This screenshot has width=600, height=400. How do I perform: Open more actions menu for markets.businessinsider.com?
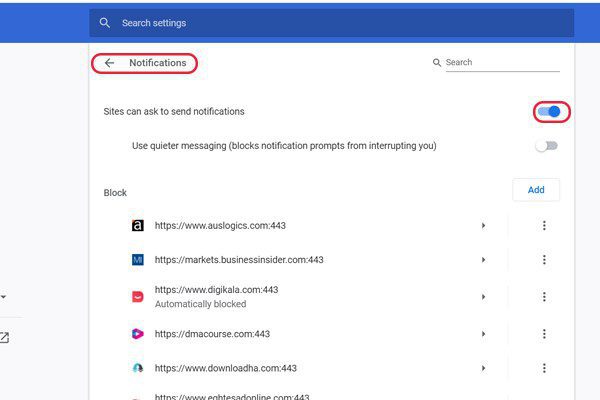544,260
